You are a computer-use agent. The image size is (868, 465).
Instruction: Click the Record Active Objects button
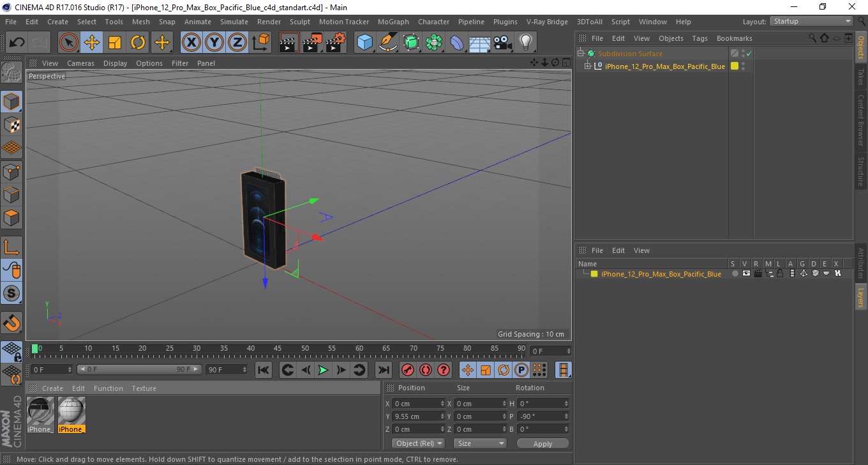pyautogui.click(x=407, y=370)
